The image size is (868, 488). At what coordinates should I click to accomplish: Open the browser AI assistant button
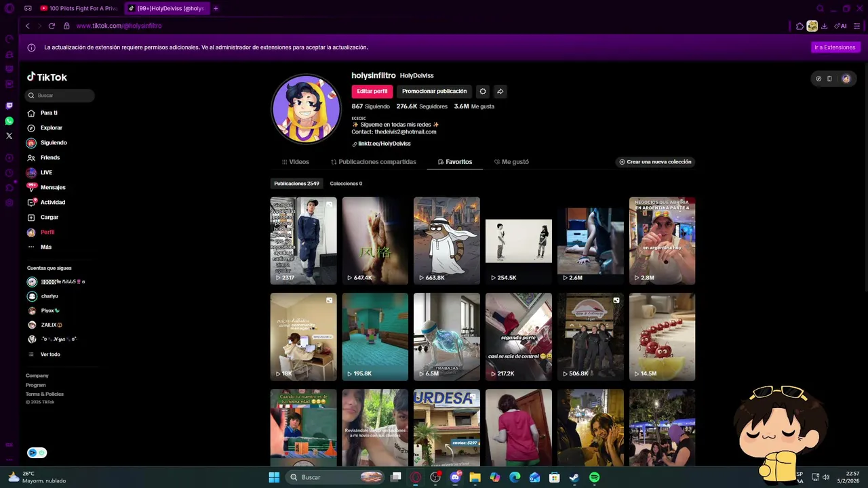tap(841, 26)
